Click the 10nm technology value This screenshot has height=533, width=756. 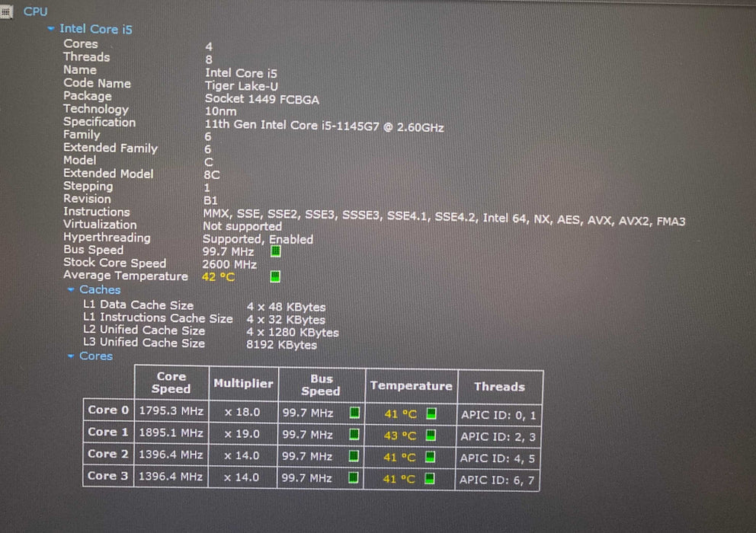pyautogui.click(x=221, y=112)
